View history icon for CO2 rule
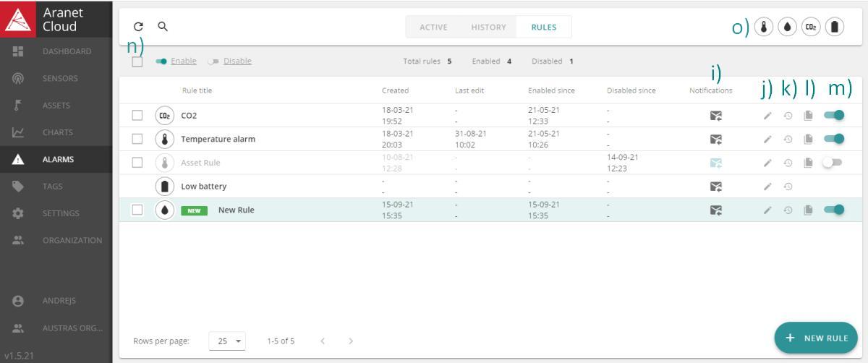868x363 pixels. pyautogui.click(x=788, y=116)
